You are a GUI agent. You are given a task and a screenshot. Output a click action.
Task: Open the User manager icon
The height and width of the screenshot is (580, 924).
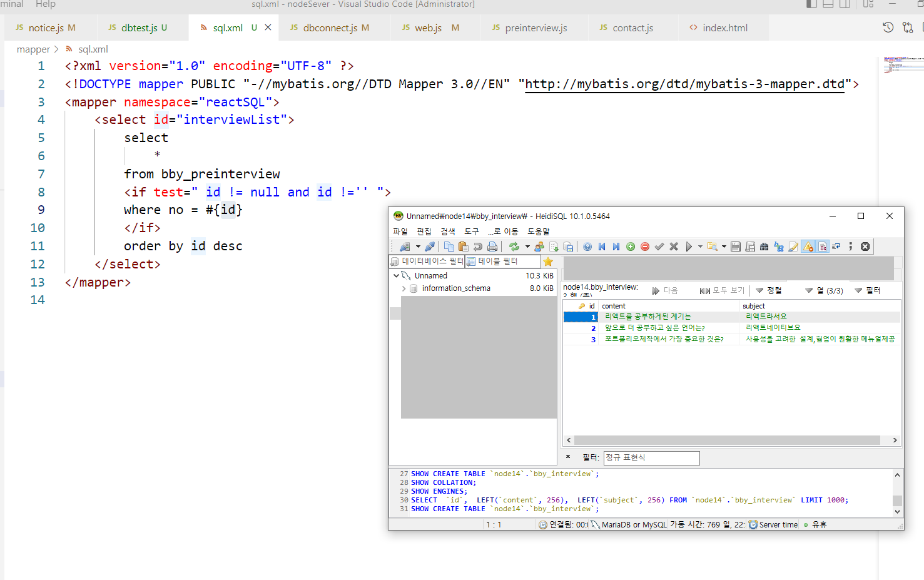tap(539, 247)
